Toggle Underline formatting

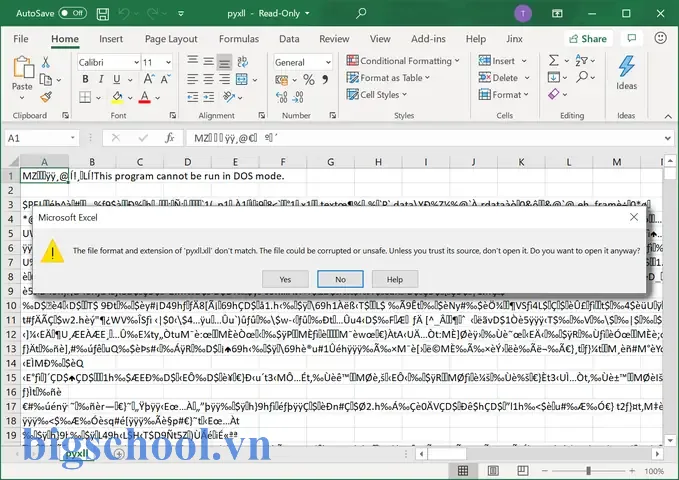(116, 79)
